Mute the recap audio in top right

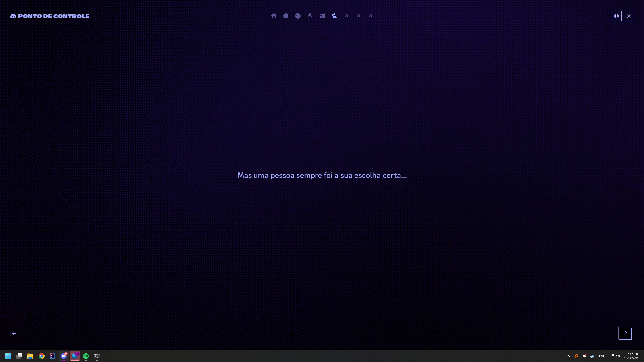[x=616, y=16]
